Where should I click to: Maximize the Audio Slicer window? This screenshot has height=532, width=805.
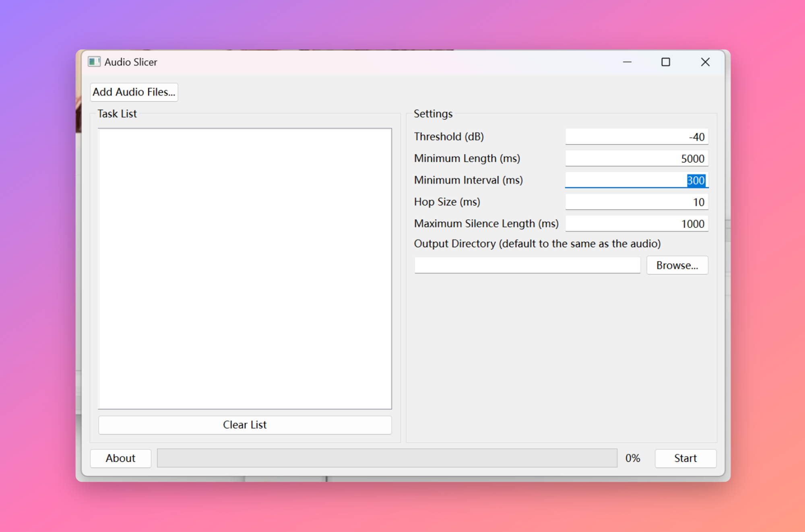[x=666, y=62]
